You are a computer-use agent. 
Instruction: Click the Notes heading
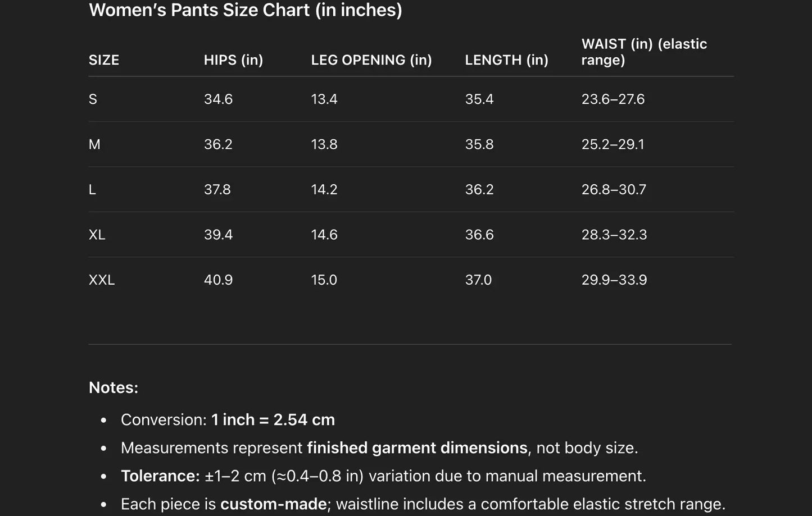point(114,387)
